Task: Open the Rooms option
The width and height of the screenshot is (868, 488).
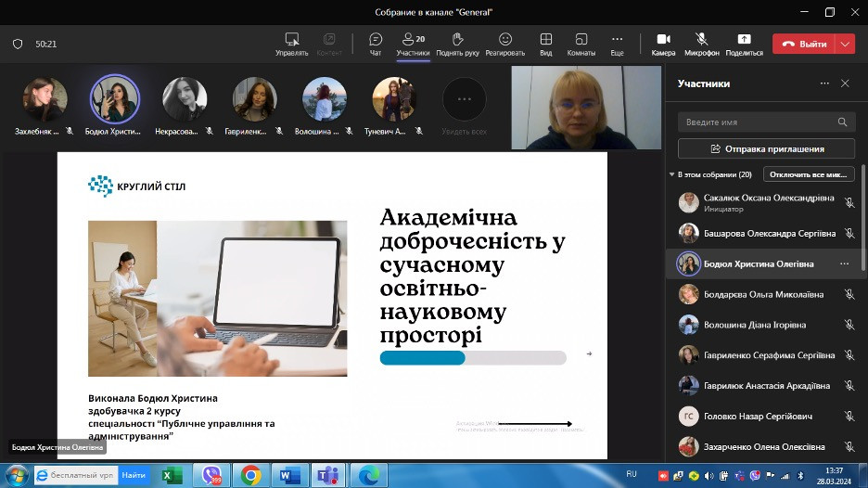Action: tap(581, 40)
